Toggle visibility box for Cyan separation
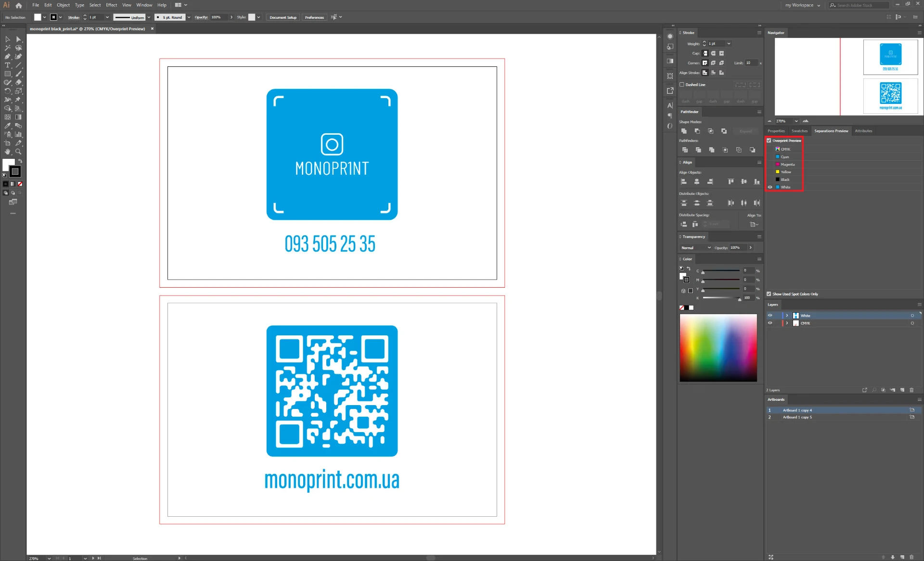924x561 pixels. tap(770, 157)
